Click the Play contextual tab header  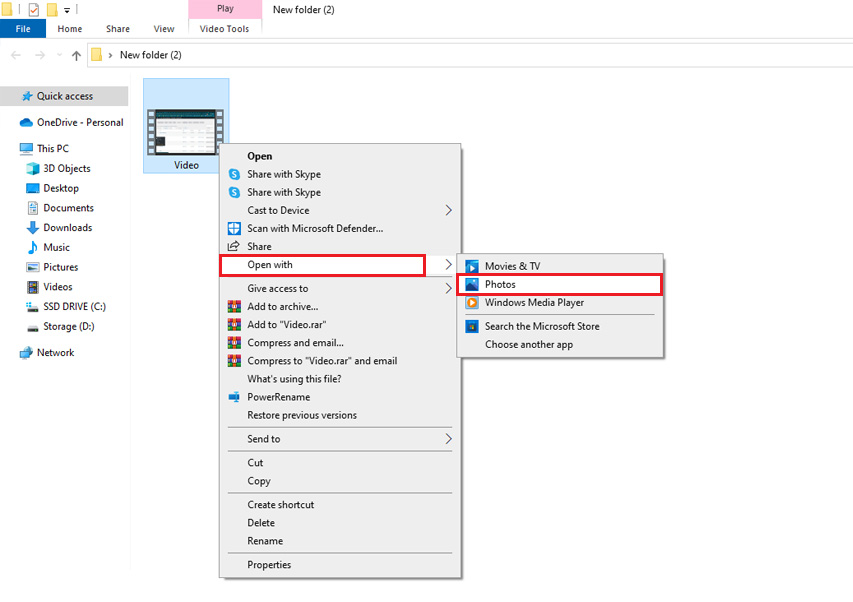(x=225, y=9)
